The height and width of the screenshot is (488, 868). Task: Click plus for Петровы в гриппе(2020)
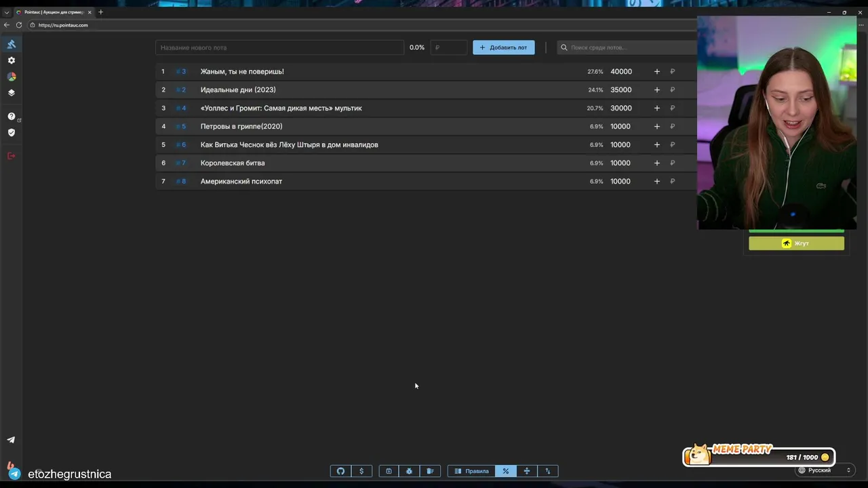click(656, 126)
